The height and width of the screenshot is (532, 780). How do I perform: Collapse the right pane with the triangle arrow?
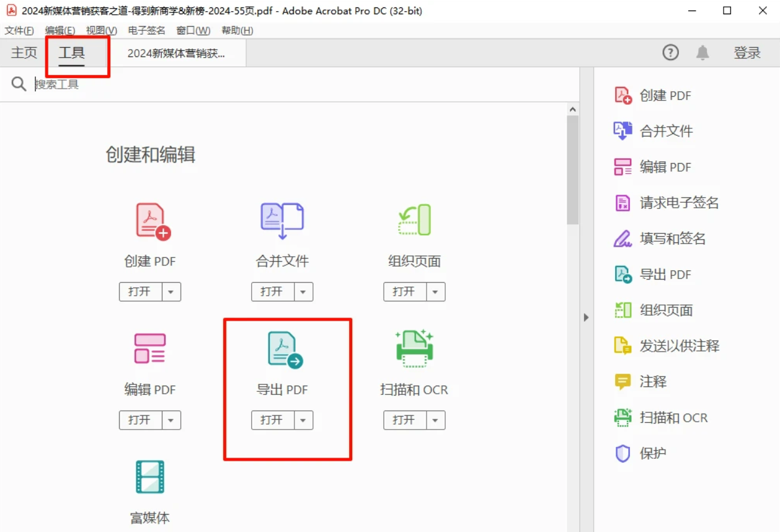(x=586, y=317)
